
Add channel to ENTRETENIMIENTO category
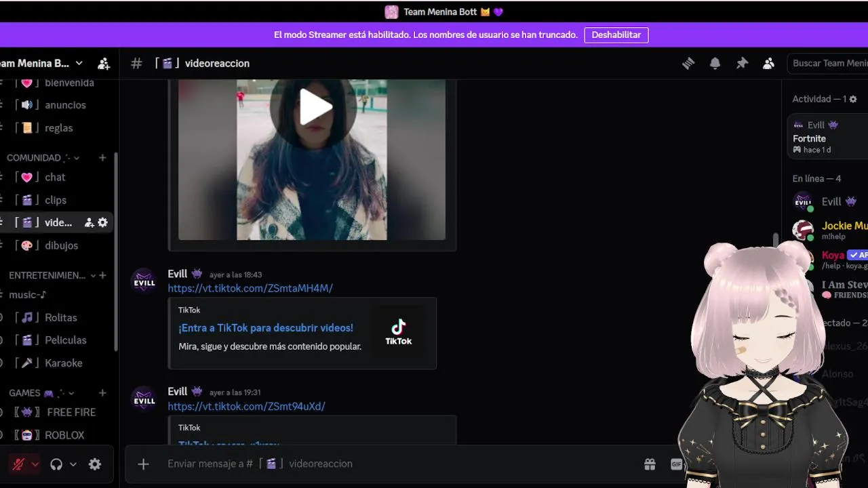[x=102, y=275]
